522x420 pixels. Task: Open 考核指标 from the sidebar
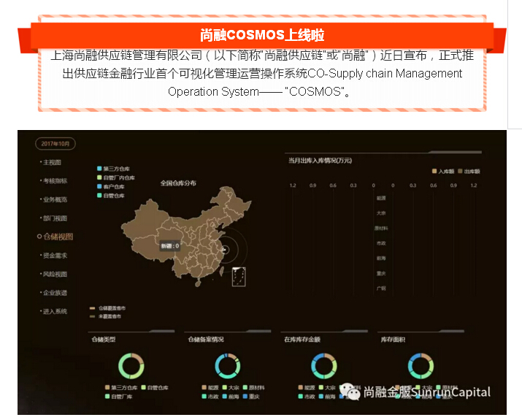coord(55,181)
